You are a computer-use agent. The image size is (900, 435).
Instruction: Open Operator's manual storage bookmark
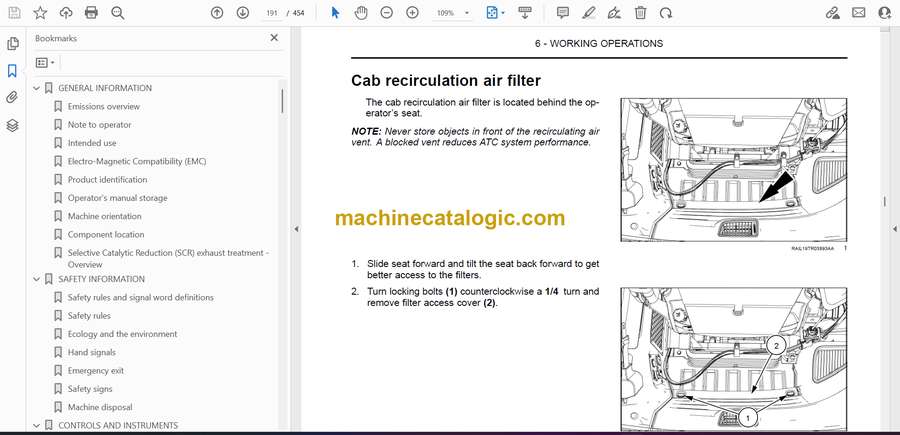pyautogui.click(x=118, y=198)
